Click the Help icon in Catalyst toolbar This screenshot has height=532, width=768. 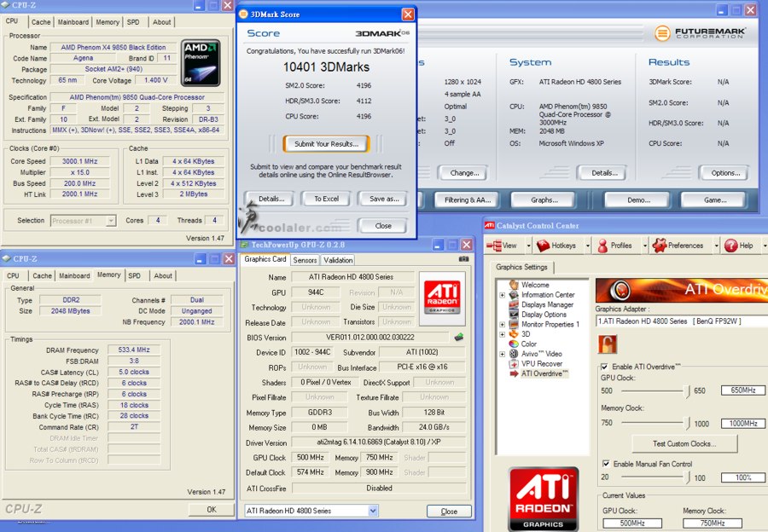pos(731,246)
